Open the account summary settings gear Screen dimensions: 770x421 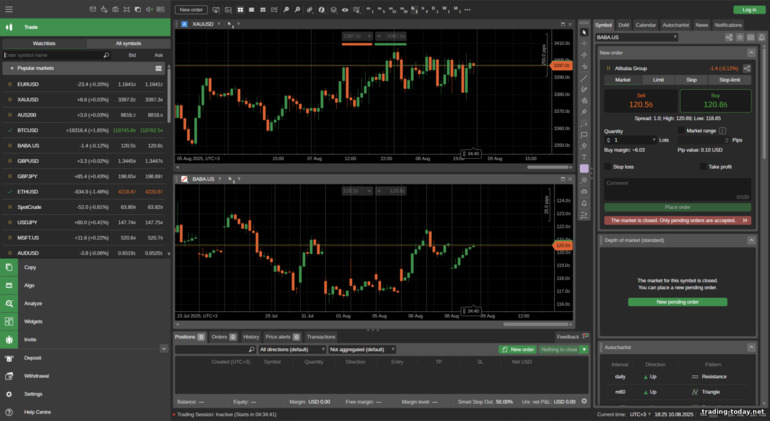tap(584, 401)
